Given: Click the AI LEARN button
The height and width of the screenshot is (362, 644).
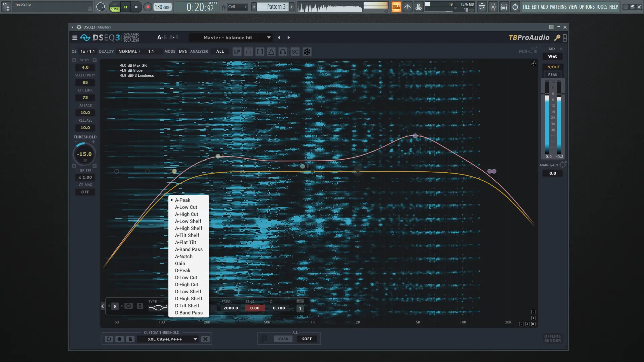Looking at the screenshot, I should tap(282, 339).
